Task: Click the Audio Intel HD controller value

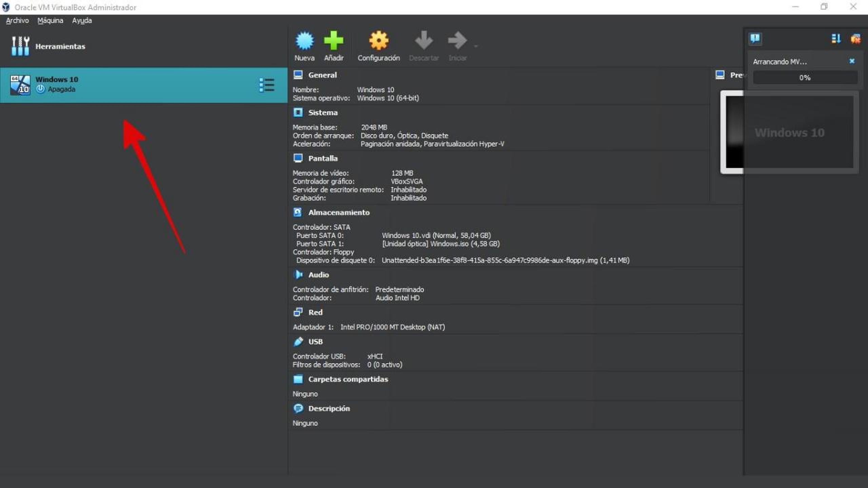Action: 398,298
